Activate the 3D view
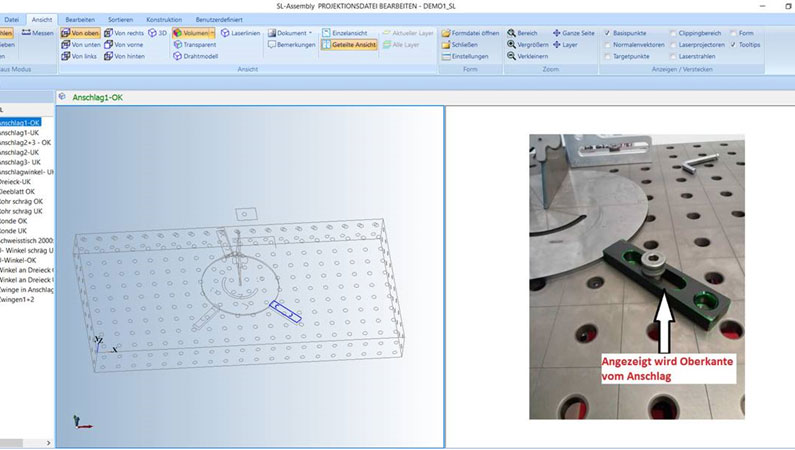Image resolution: width=795 pixels, height=450 pixels. tap(159, 33)
